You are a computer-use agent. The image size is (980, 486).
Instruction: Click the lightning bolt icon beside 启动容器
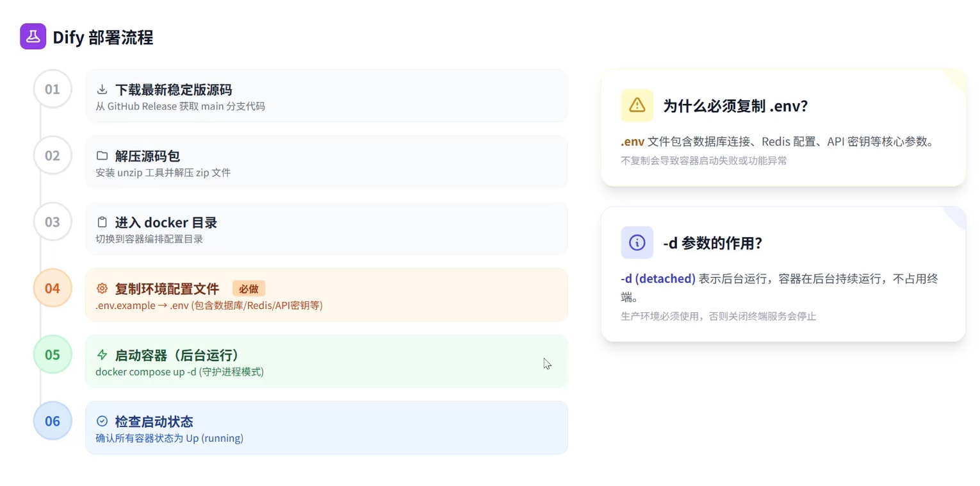coord(102,355)
